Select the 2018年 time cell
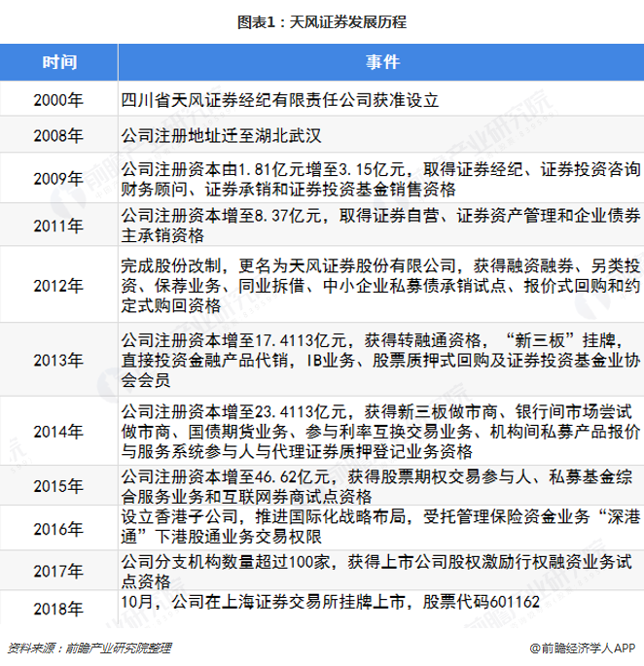 pyautogui.click(x=58, y=609)
